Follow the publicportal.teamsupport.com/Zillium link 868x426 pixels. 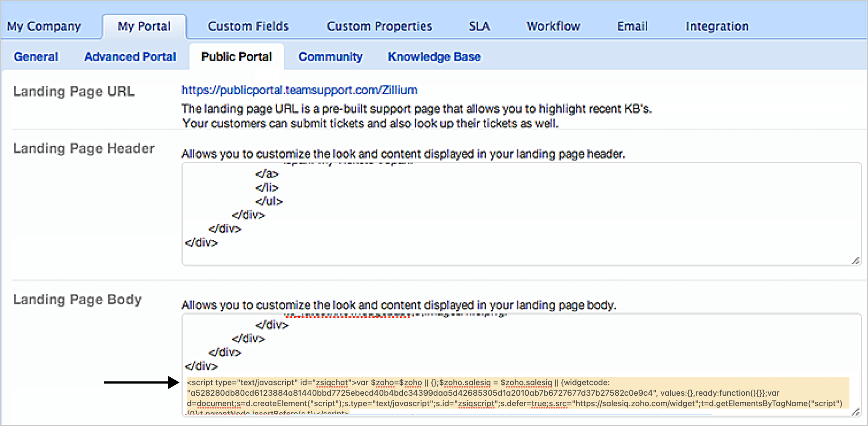[299, 90]
